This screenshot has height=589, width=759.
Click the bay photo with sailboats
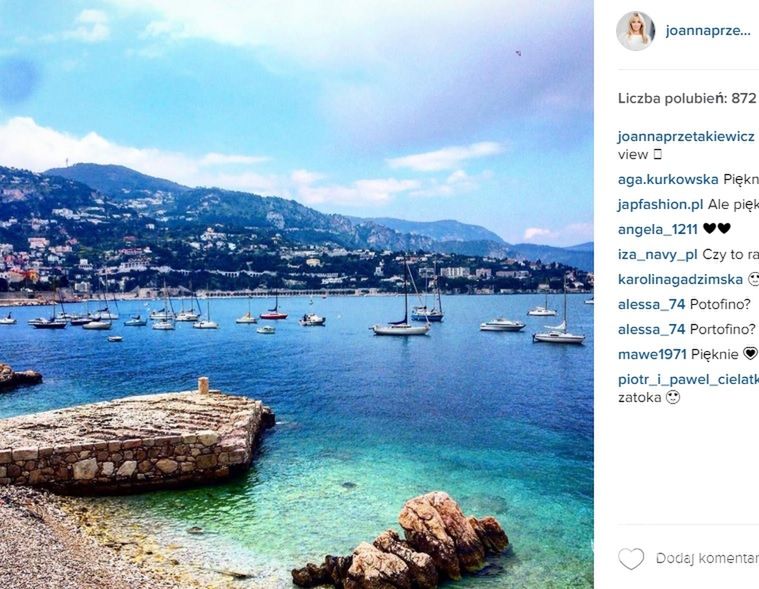point(297,294)
